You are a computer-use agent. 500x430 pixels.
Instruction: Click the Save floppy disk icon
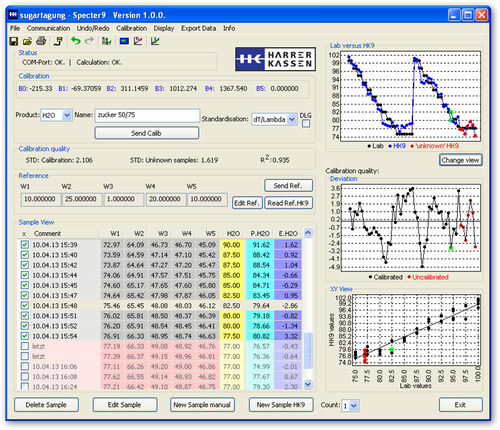point(14,41)
